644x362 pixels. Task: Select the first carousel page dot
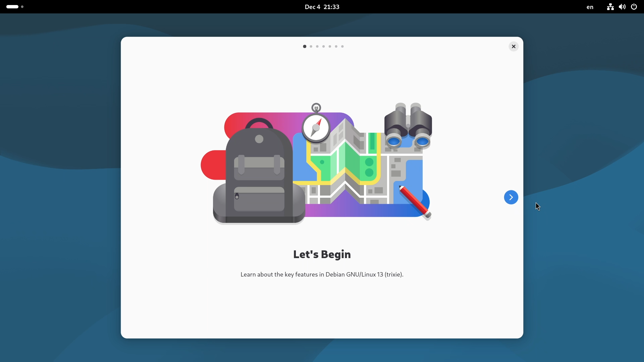tap(305, 47)
